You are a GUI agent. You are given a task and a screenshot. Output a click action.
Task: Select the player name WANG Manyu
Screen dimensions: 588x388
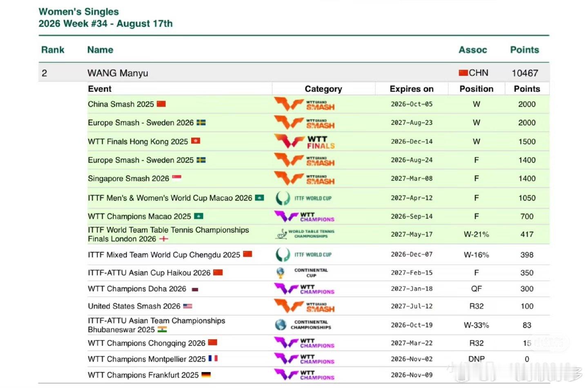(x=118, y=73)
